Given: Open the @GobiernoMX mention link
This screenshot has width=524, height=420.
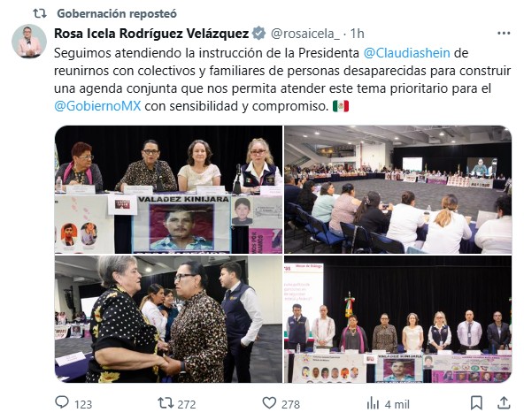Looking at the screenshot, I should (x=97, y=106).
